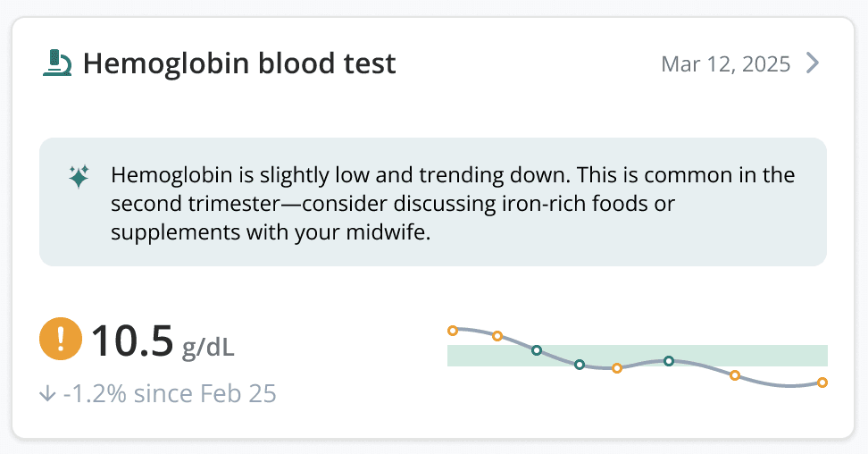This screenshot has height=454, width=868.
Task: Click the down arrow trend icon
Action: (x=47, y=393)
